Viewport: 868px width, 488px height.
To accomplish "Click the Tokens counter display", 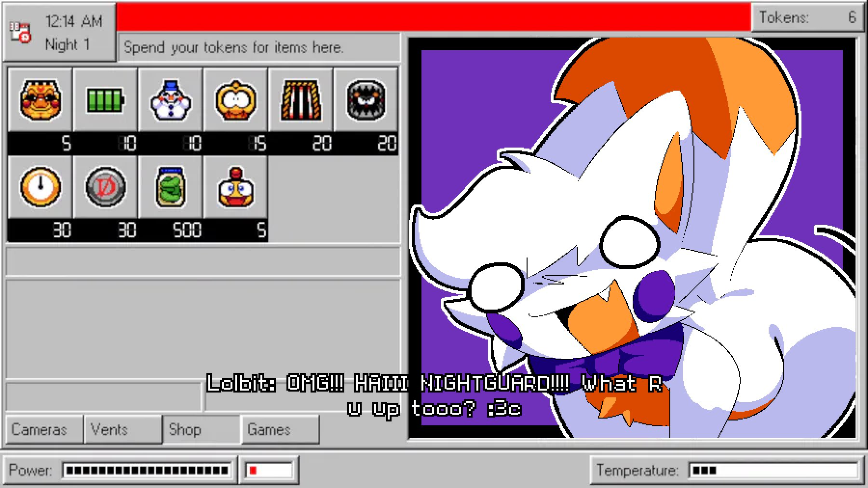I will tap(808, 17).
